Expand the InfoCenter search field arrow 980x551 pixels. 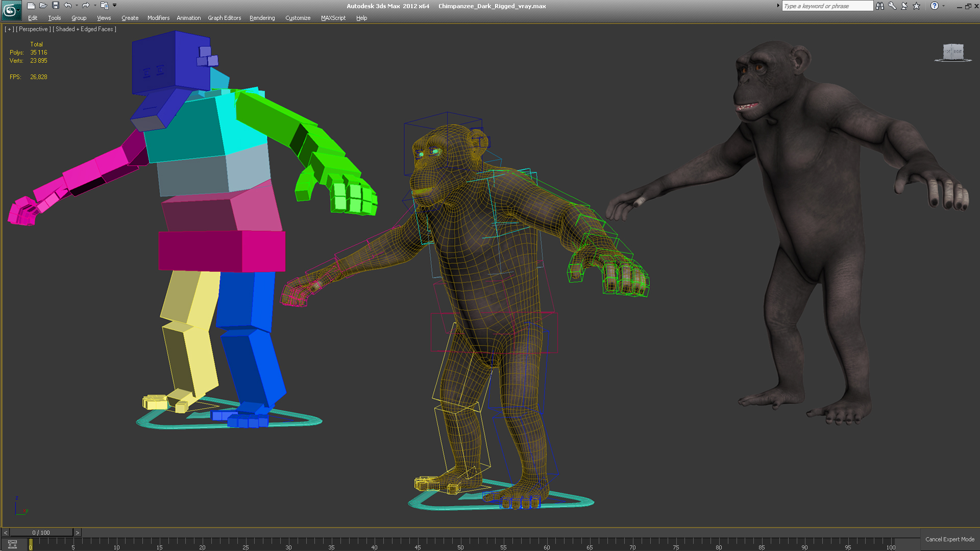(778, 6)
